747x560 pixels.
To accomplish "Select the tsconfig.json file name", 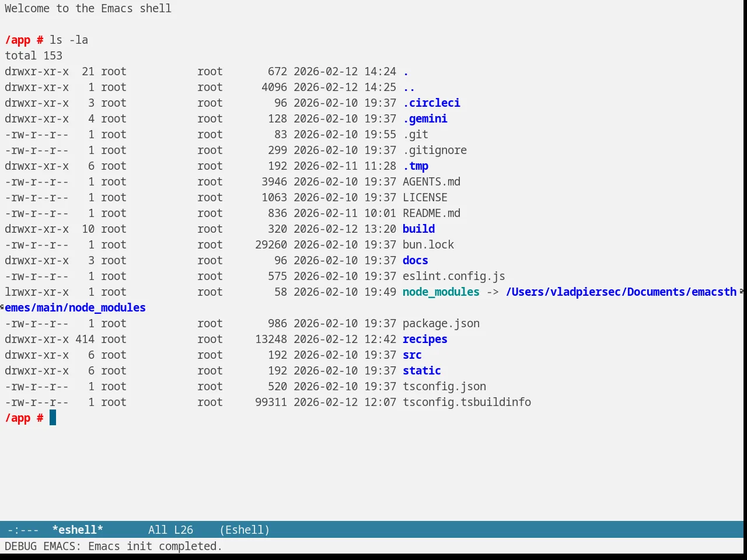I will click(444, 387).
